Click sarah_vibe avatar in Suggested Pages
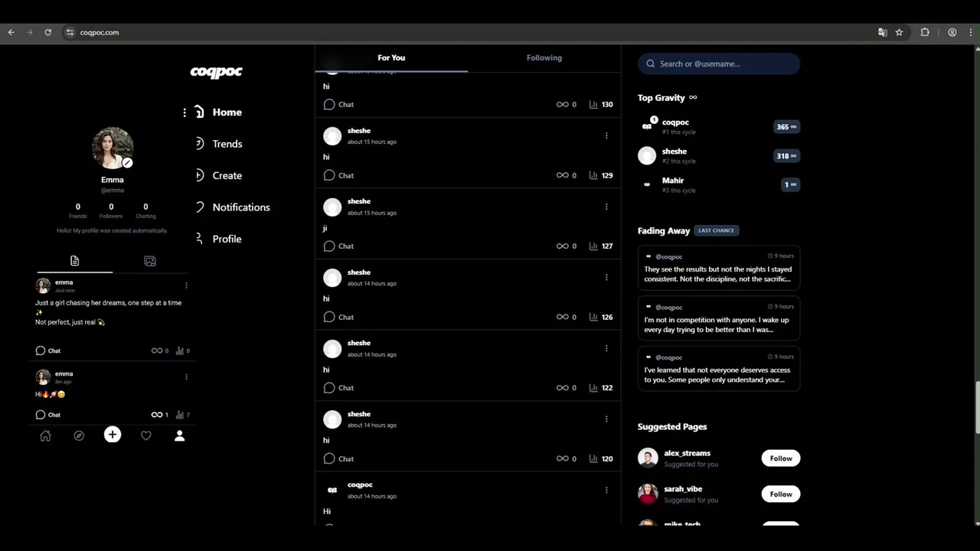This screenshot has height=551, width=980. (648, 494)
